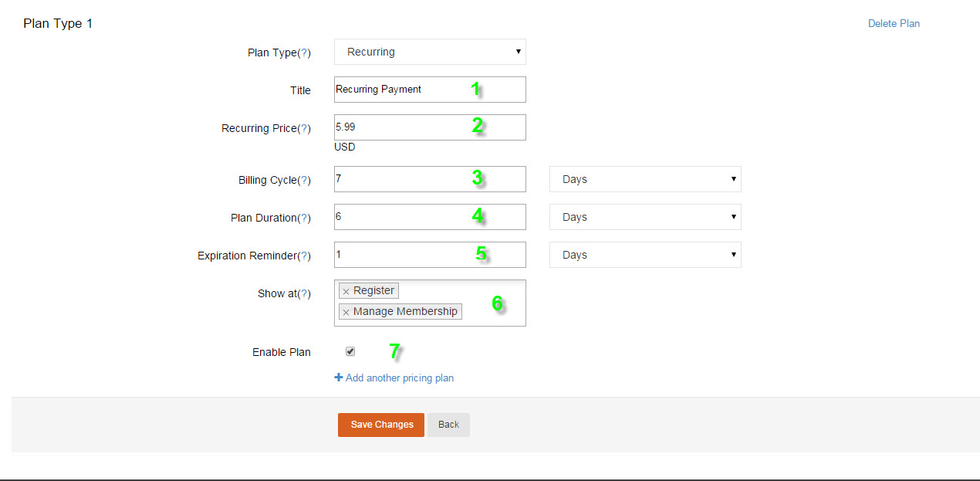
Task: Open the Plan Duration Days unit dropdown
Action: click(x=644, y=217)
